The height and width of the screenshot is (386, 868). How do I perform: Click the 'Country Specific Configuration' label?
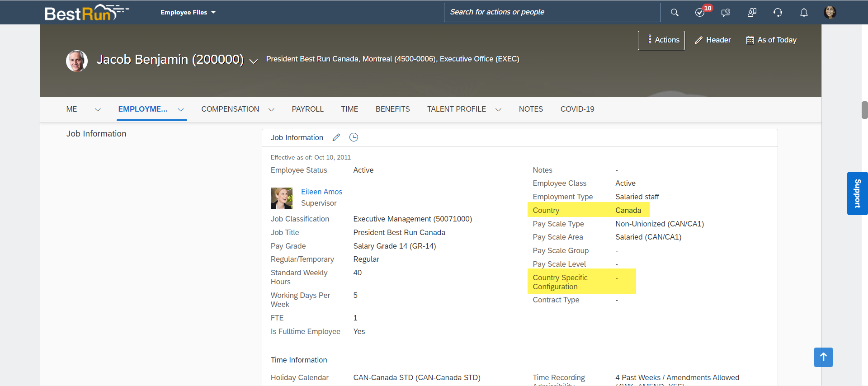[560, 282]
